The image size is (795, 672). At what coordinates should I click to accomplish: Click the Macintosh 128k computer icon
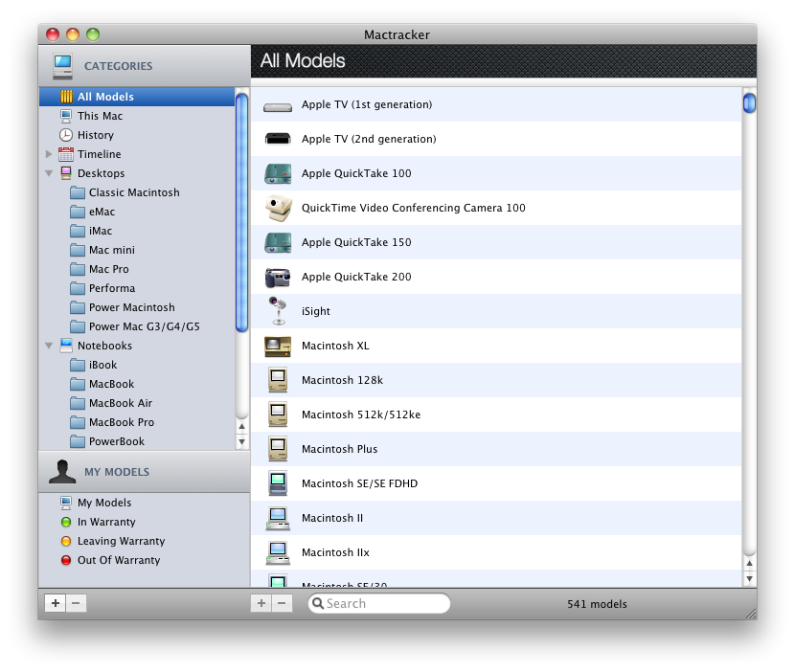(278, 380)
